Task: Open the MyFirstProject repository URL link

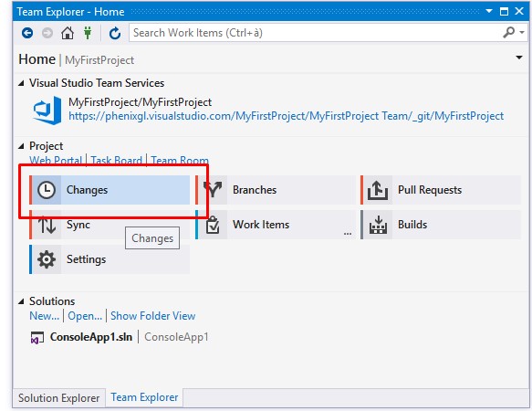Action: [286, 116]
